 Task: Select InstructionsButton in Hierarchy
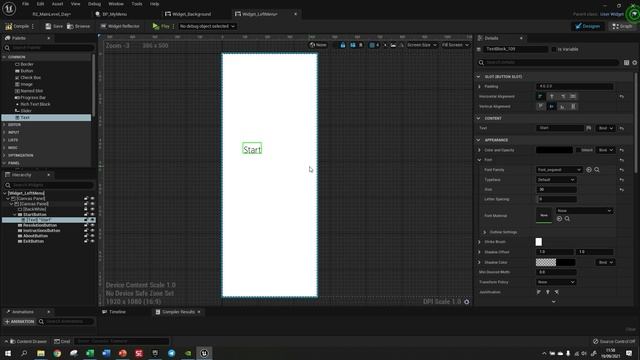coord(42,231)
